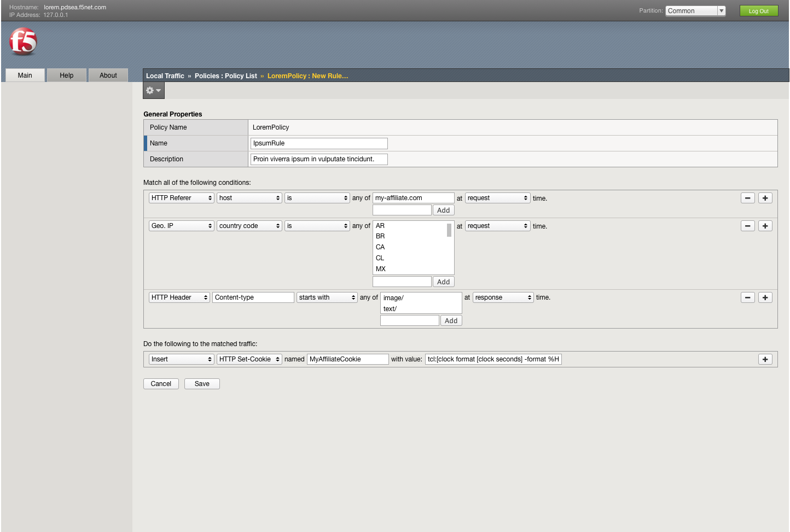Open the 'is' dropdown in Referer row

[317, 198]
